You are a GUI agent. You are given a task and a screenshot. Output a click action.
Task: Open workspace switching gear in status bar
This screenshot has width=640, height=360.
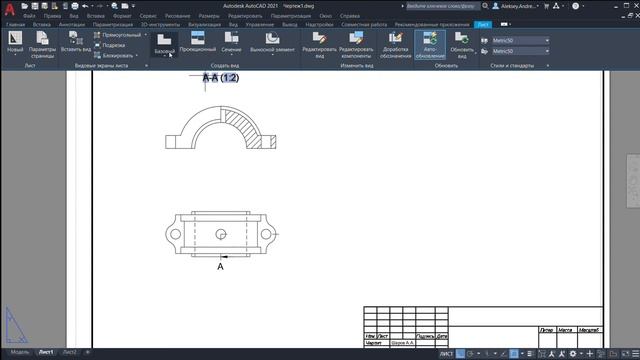pyautogui.click(x=573, y=354)
